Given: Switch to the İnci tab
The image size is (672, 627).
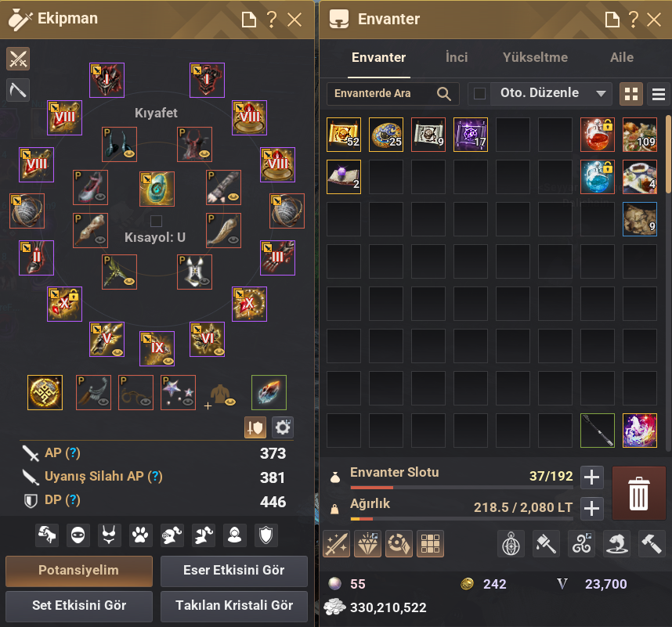Looking at the screenshot, I should [x=457, y=57].
